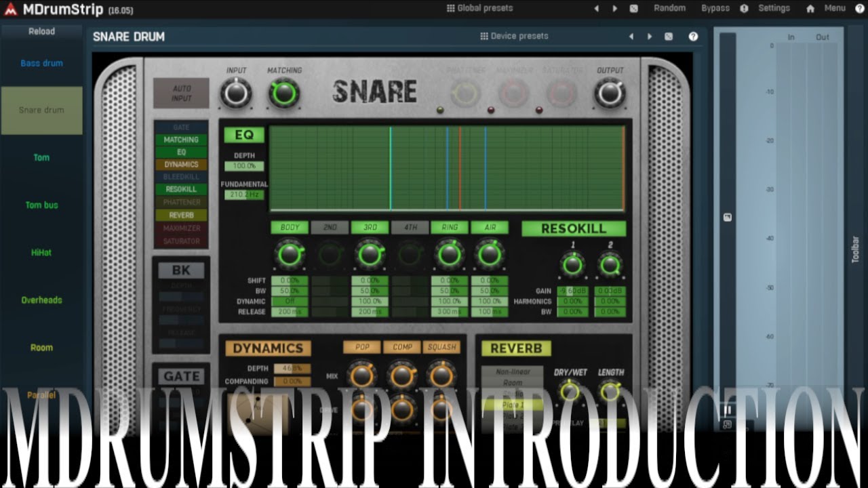This screenshot has height=488, width=868.
Task: Select the HiHat tab
Action: click(41, 252)
